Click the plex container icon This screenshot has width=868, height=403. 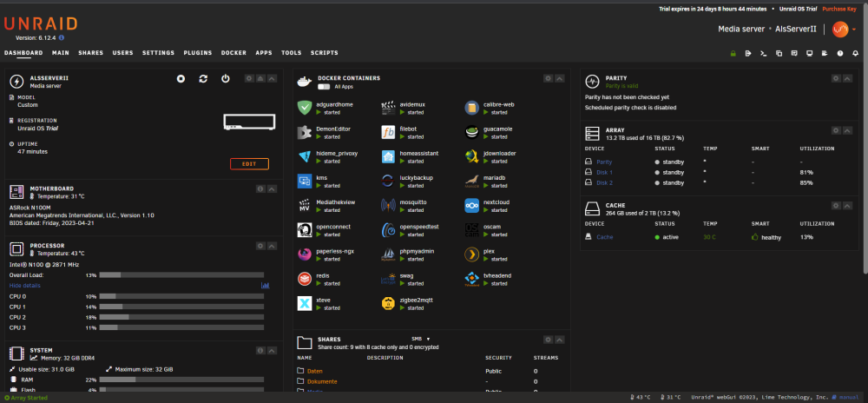[x=471, y=254]
